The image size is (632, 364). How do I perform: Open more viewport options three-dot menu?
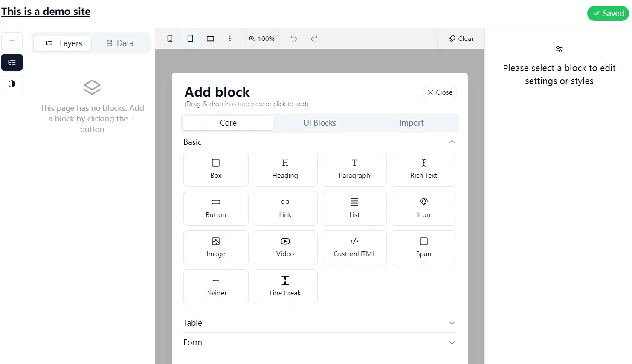(x=230, y=38)
